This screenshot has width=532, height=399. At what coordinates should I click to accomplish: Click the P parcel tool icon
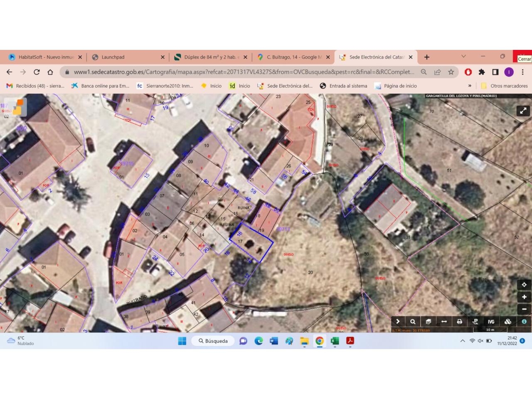coord(475,321)
